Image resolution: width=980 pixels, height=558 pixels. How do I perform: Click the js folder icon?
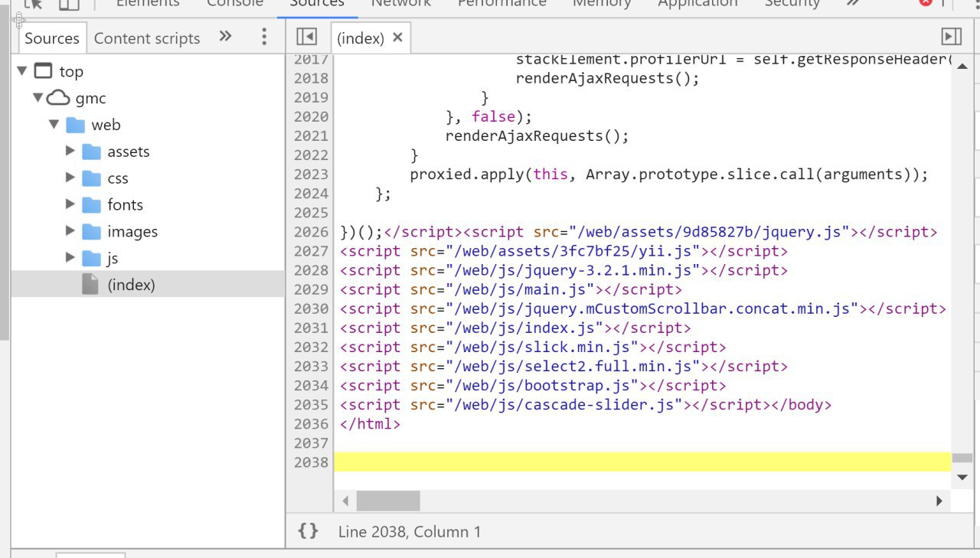tap(92, 258)
